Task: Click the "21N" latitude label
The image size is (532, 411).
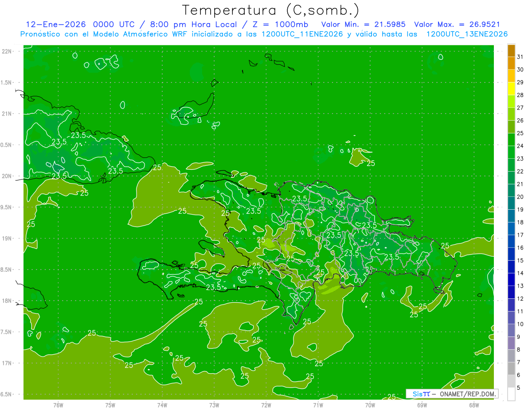Action: [7, 114]
